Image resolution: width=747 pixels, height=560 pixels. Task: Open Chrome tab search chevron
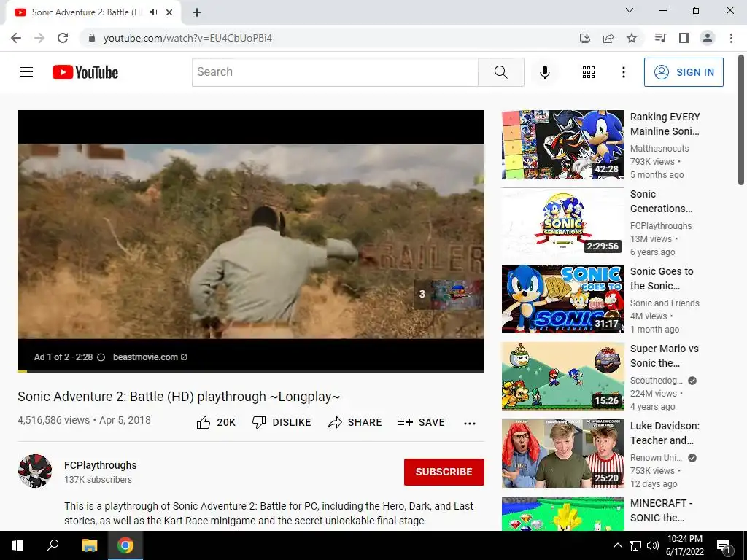(x=630, y=10)
